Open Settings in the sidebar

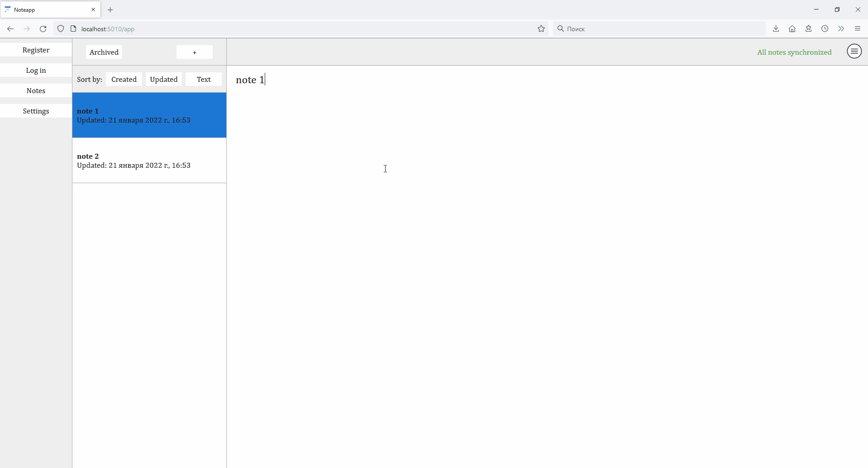coord(36,111)
